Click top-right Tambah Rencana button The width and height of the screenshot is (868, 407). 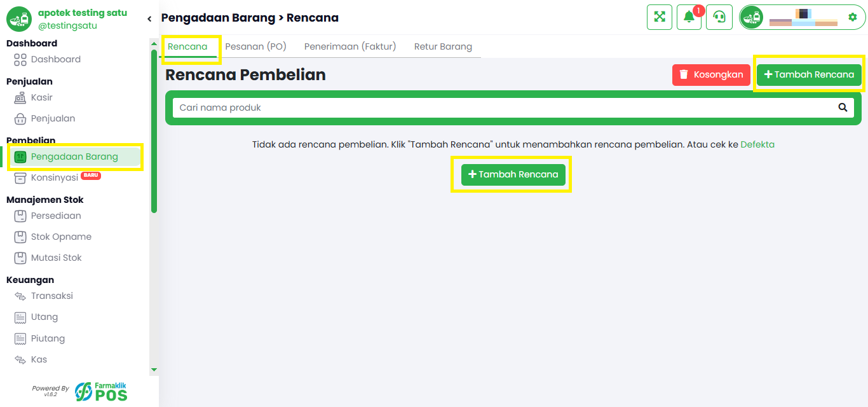(x=809, y=74)
